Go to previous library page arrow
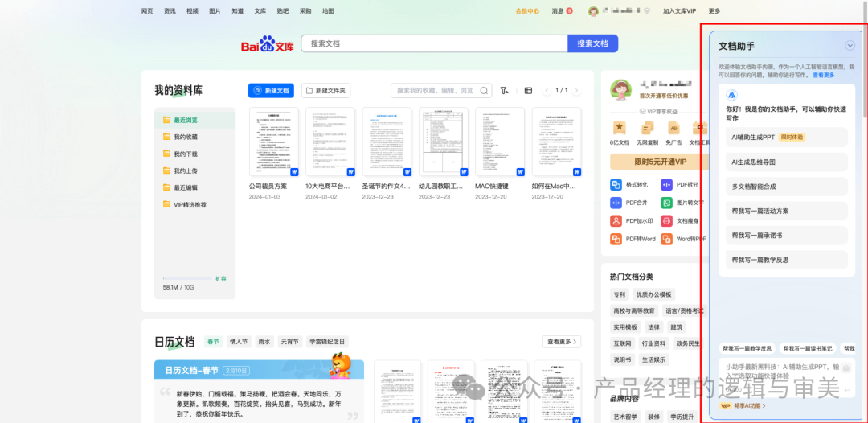Viewport: 868px width, 423px height. point(547,90)
